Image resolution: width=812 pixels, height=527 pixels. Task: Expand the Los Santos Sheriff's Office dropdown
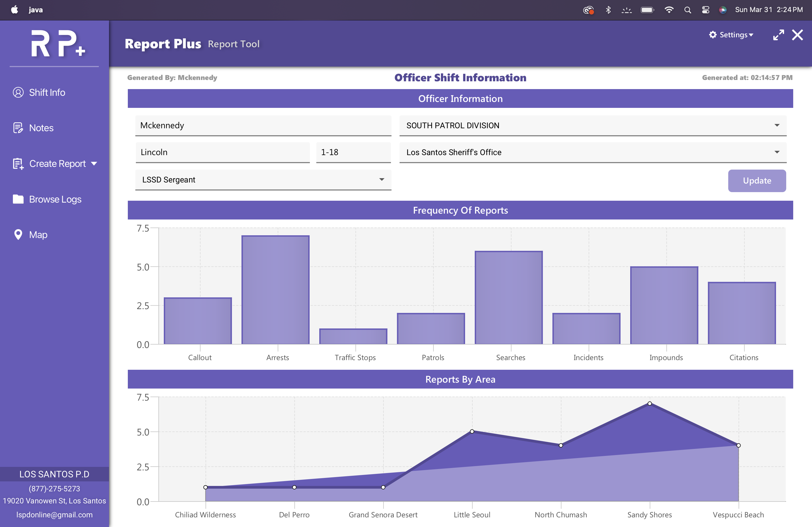777,152
